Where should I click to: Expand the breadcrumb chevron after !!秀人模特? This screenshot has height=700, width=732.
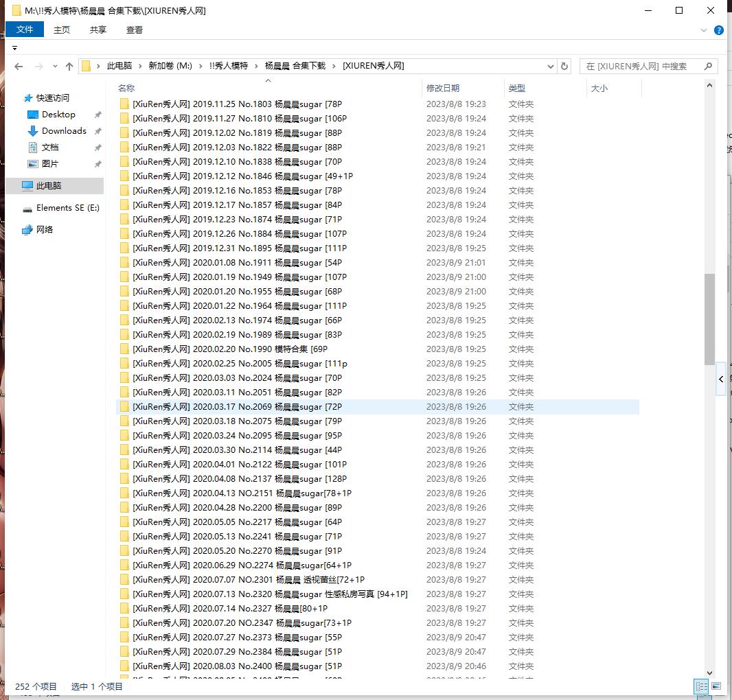point(256,67)
